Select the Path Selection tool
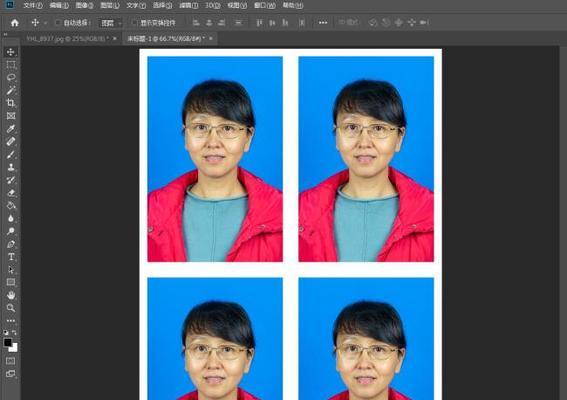This screenshot has width=567, height=400. click(x=11, y=270)
